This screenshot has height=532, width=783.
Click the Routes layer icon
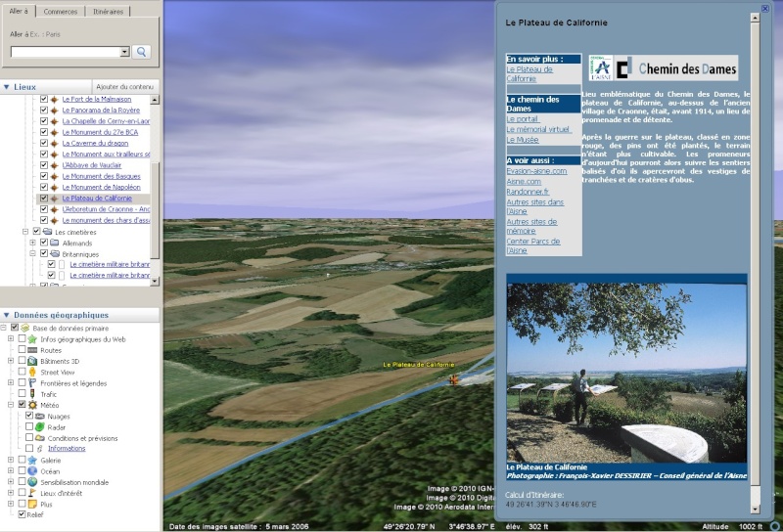click(32, 350)
